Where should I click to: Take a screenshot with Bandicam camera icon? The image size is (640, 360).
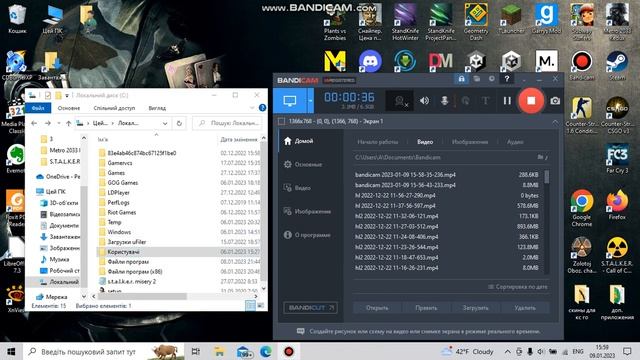coord(555,100)
